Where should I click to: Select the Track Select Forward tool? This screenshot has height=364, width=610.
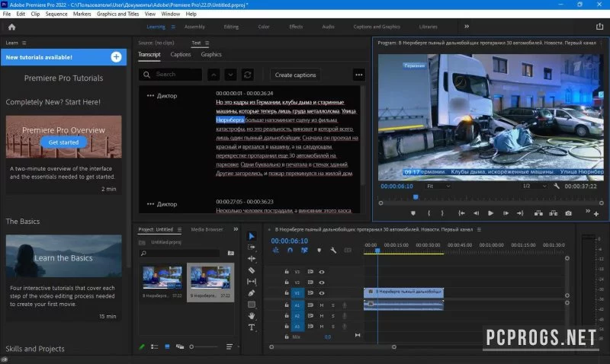coord(252,247)
